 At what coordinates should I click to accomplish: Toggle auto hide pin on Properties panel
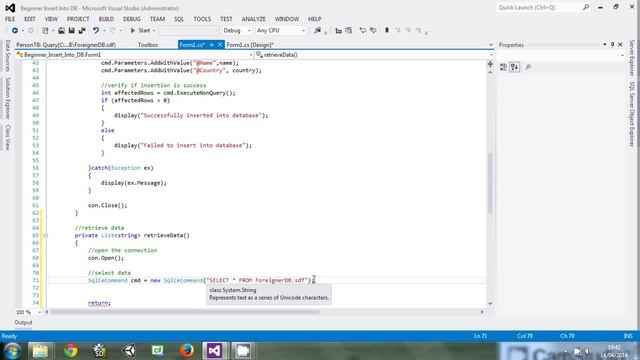pyautogui.click(x=613, y=44)
